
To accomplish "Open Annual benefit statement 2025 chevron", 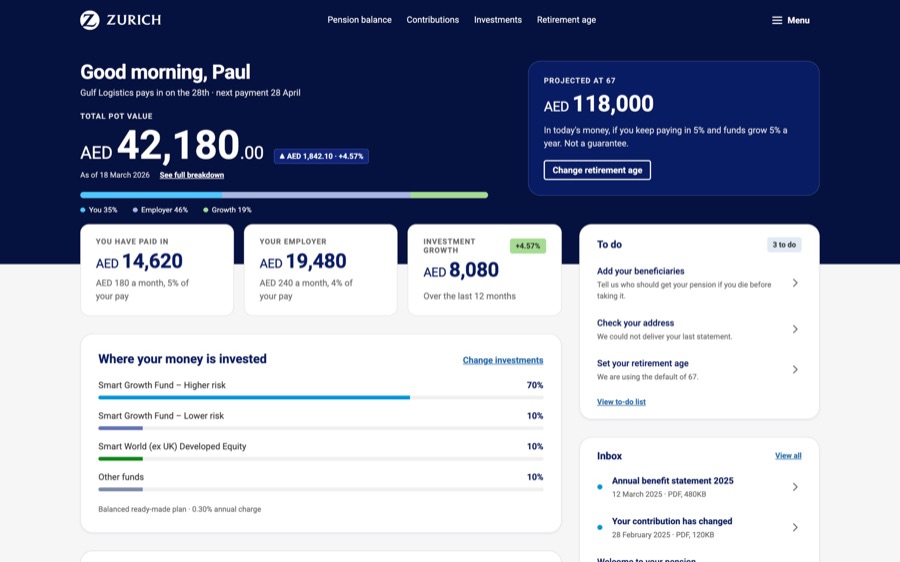I will click(795, 487).
